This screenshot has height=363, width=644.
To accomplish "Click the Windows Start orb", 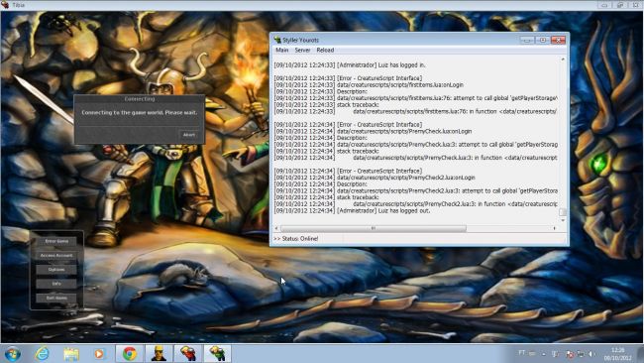I will [x=12, y=354].
